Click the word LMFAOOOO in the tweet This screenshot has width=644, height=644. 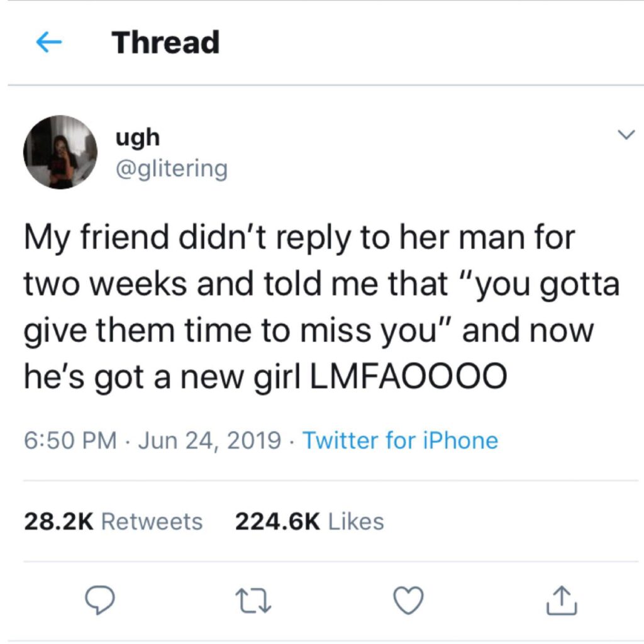coord(408,376)
